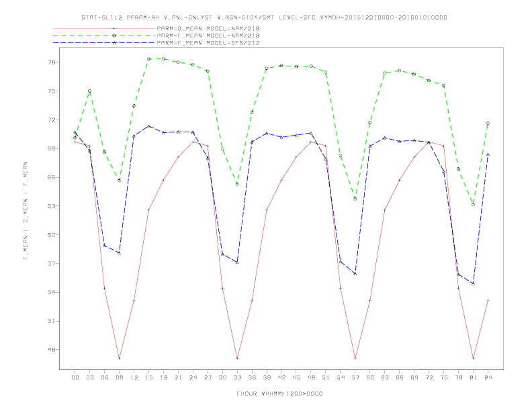Click the y-axis tick label 69
Viewport: 532px width, 411px height.
click(x=52, y=148)
